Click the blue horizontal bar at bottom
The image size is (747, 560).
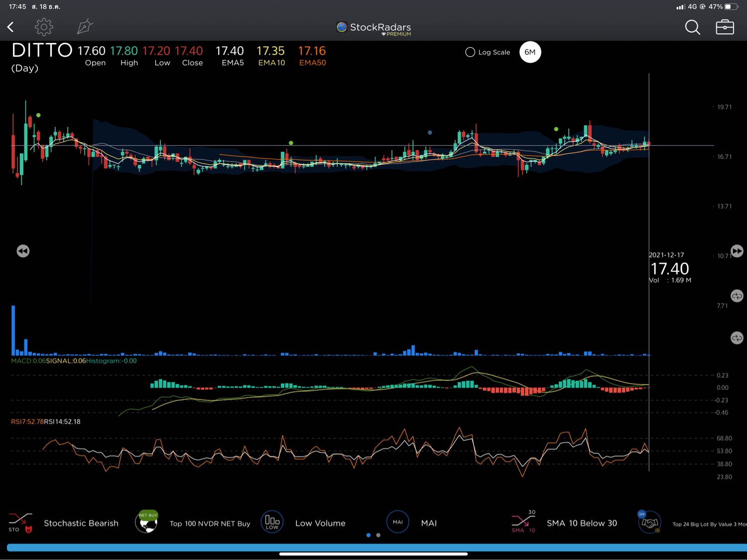pos(373,548)
